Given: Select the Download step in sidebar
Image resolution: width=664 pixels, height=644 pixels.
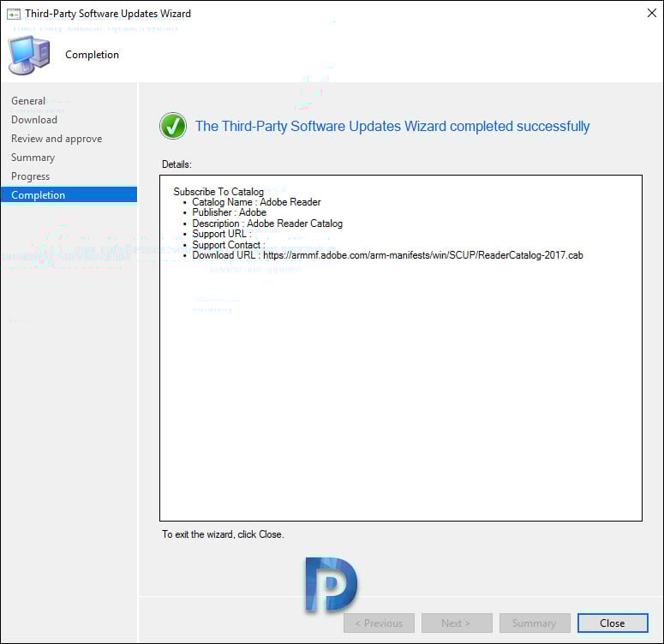Looking at the screenshot, I should tap(34, 120).
